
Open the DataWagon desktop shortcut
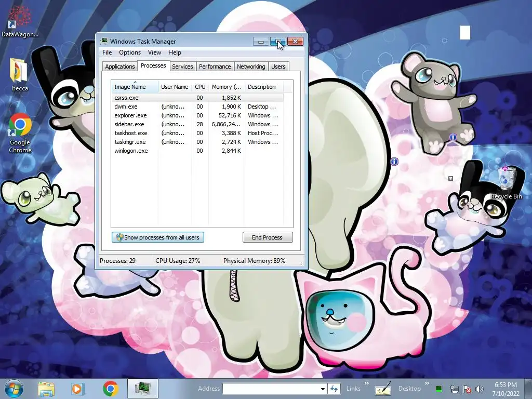click(20, 21)
